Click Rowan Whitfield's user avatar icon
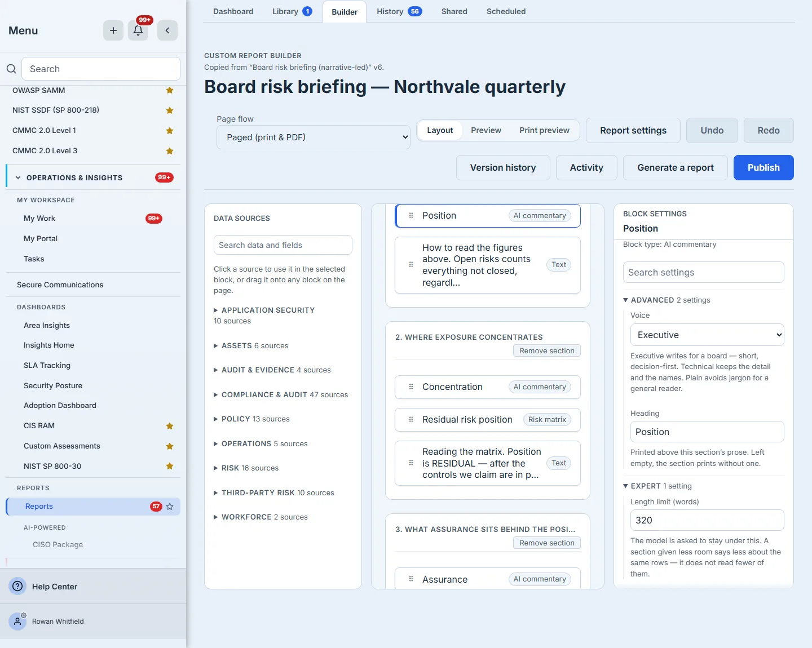This screenshot has height=648, width=812. click(x=18, y=621)
